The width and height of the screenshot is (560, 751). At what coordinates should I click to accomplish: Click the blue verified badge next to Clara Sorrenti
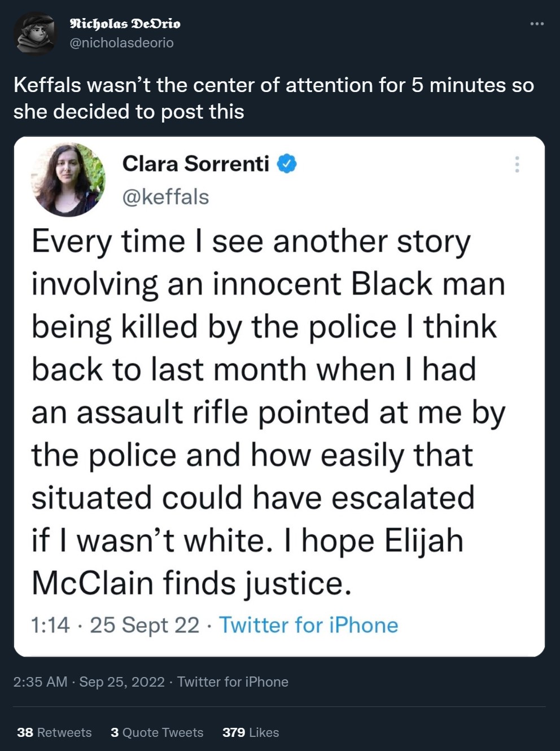287,164
